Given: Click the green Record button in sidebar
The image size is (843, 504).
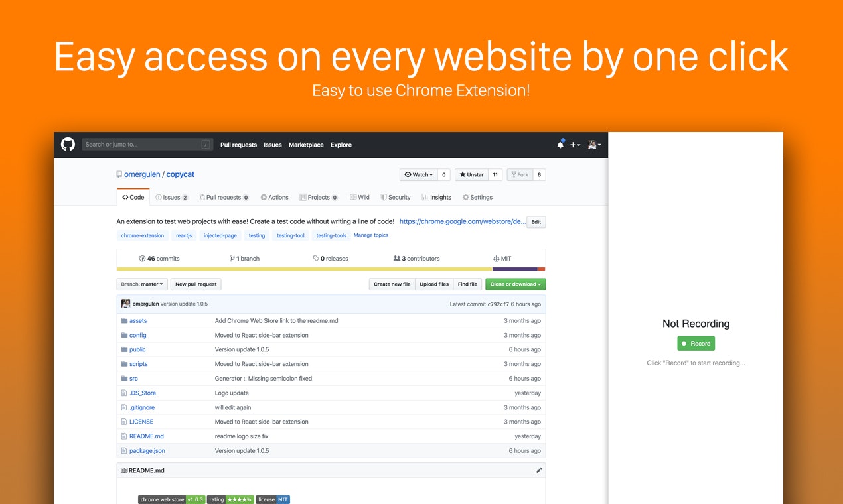Looking at the screenshot, I should (696, 344).
